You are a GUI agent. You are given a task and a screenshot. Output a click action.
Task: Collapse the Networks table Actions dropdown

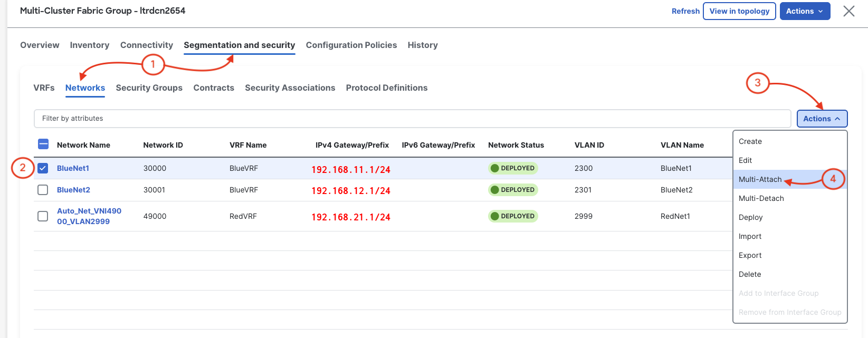tap(822, 119)
